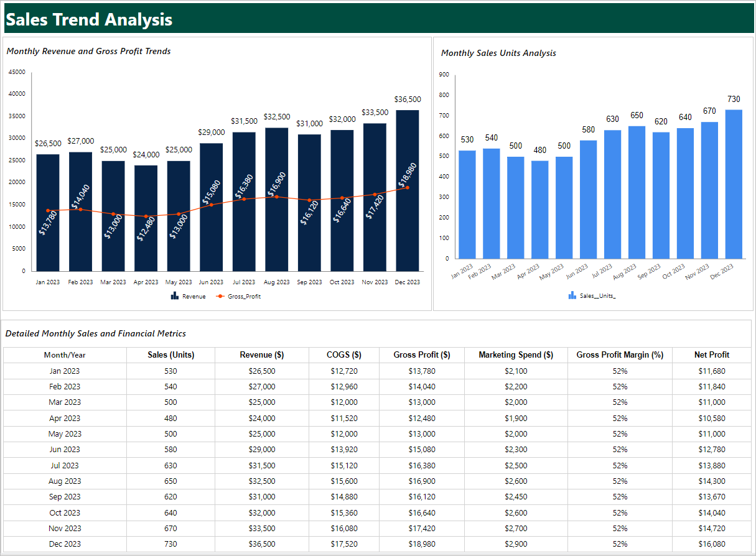Select the Dec 2023 revenue bar
This screenshot has height=556, width=756.
click(408, 190)
